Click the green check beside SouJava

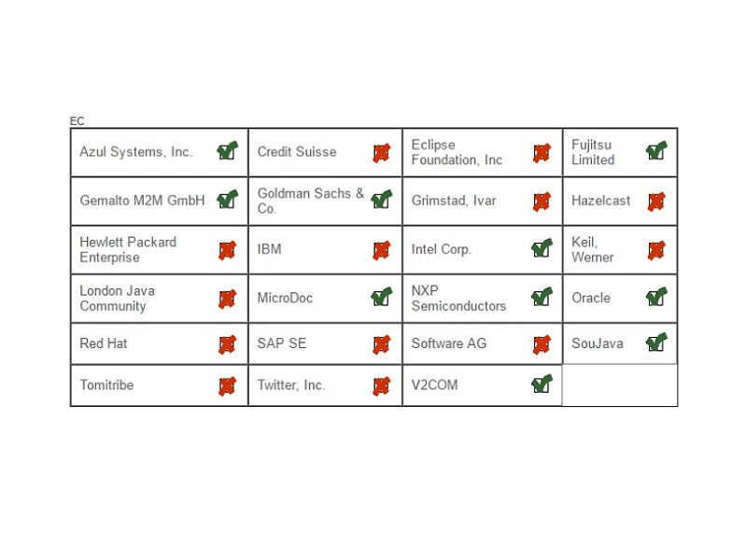(656, 343)
